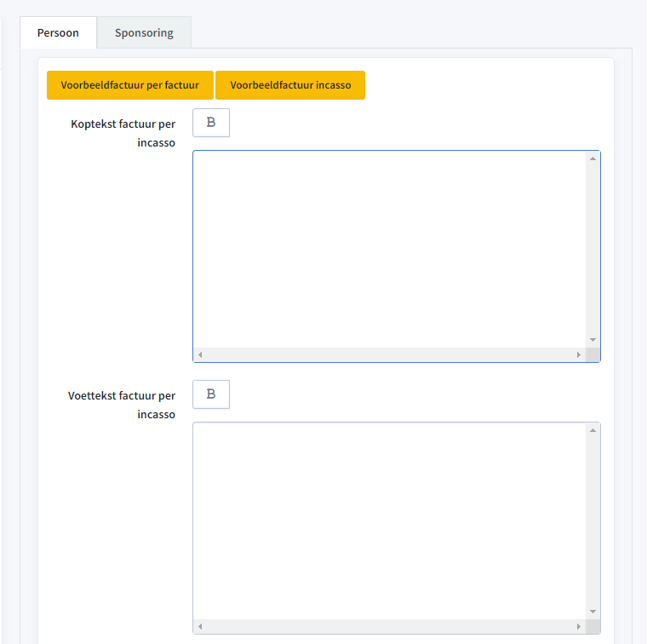The height and width of the screenshot is (644, 647).
Task: Click scroll up arrow in Koptekst text area
Action: tap(593, 158)
